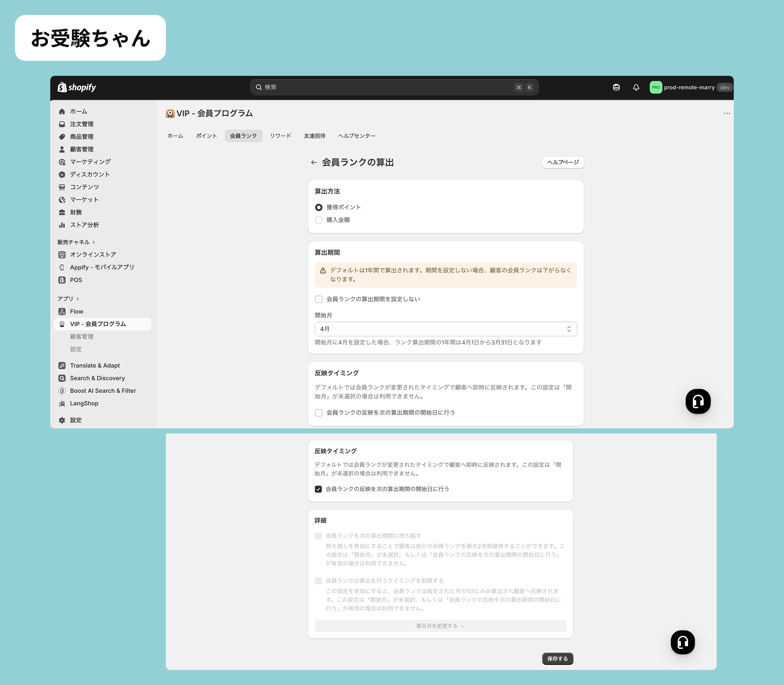The height and width of the screenshot is (685, 784).
Task: Click the upper headset support chat button
Action: (698, 401)
